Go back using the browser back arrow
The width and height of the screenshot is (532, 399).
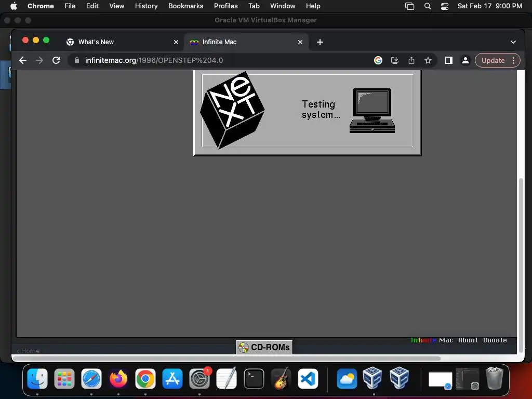pos(23,60)
